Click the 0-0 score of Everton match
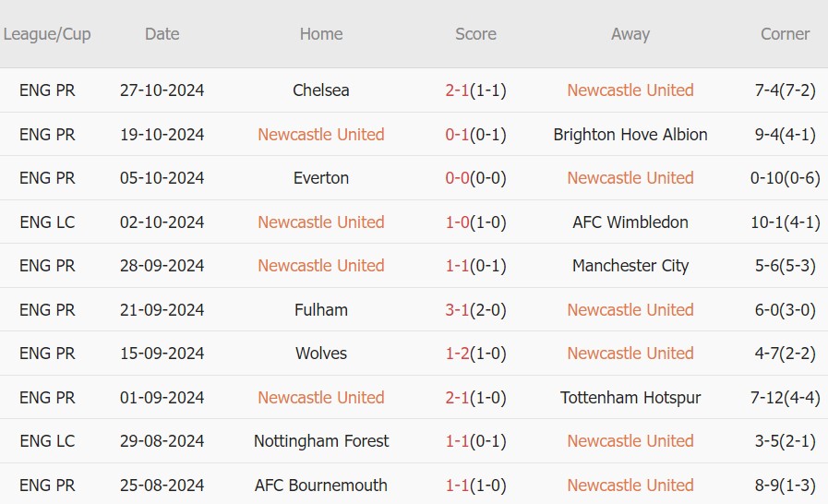 458,178
